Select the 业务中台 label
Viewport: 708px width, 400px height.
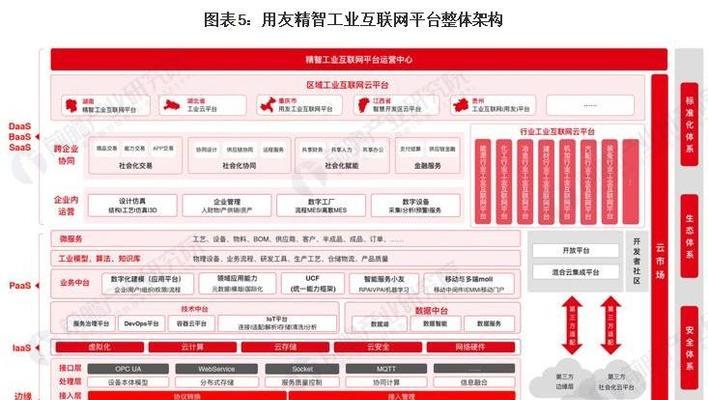pyautogui.click(x=75, y=283)
